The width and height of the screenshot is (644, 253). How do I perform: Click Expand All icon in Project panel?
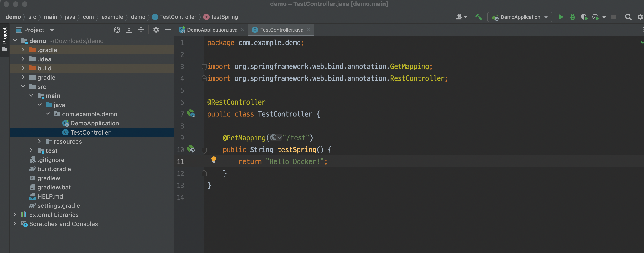129,30
